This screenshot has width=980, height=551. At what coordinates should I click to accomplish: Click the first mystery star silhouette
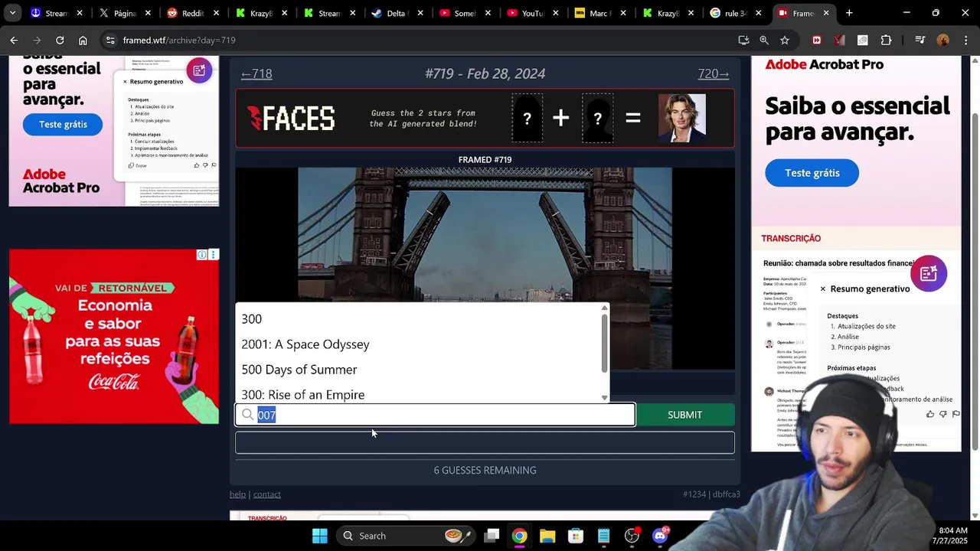528,118
